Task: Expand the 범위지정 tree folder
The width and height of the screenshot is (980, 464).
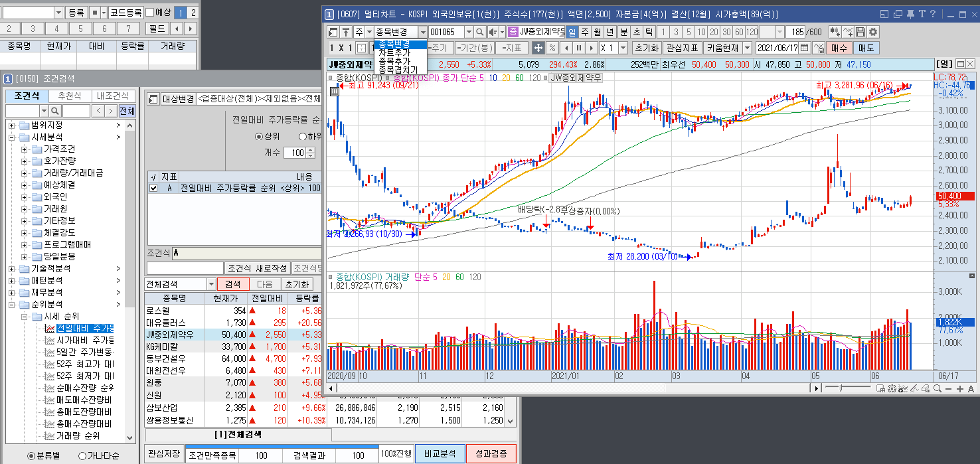Action: tap(13, 125)
